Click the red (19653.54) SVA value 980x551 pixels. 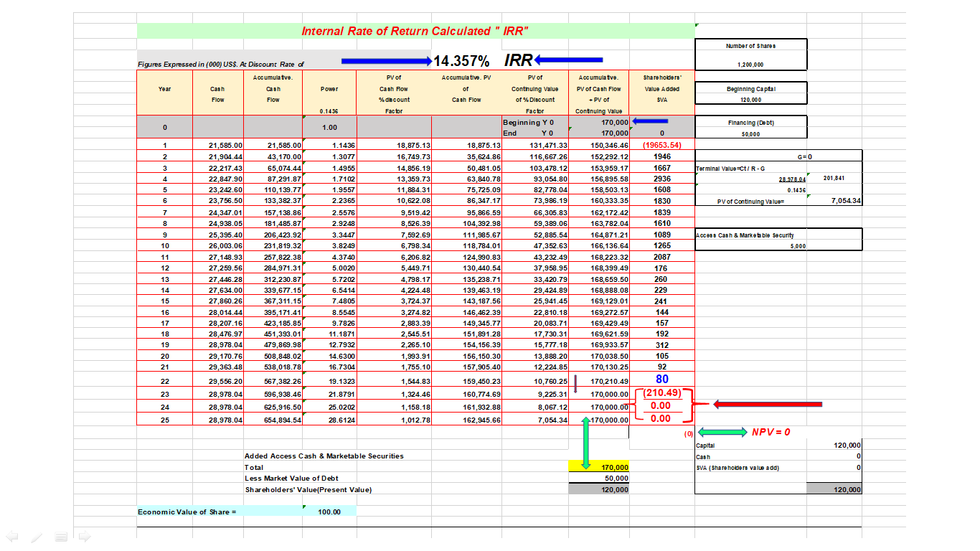click(662, 144)
